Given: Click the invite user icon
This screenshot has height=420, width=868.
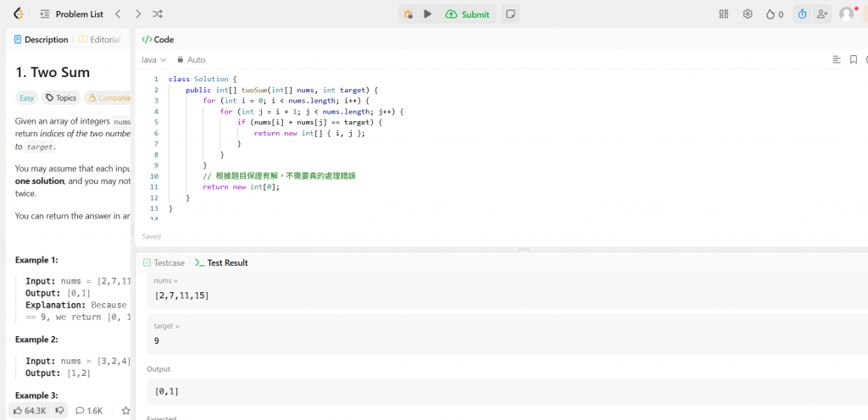Looking at the screenshot, I should point(822,14).
